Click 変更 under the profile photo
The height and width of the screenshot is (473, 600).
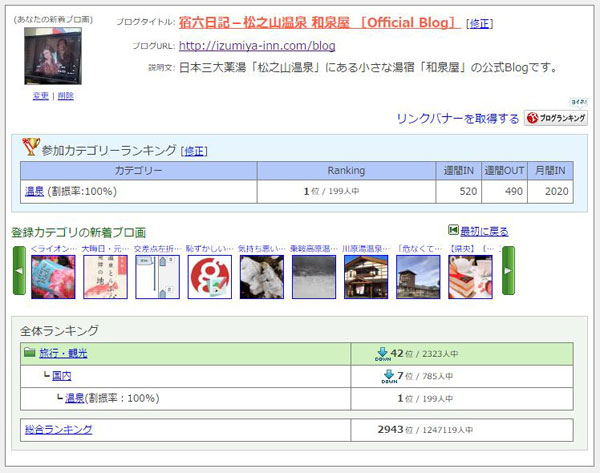(x=40, y=96)
